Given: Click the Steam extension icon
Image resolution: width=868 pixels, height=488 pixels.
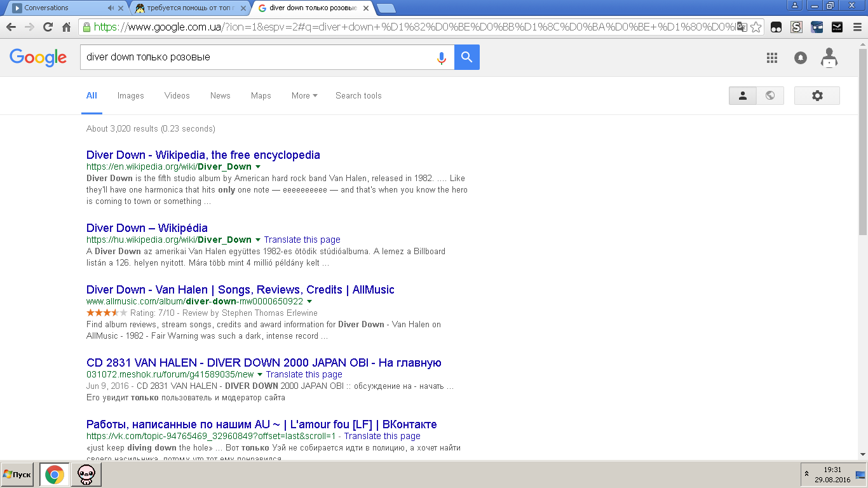Looking at the screenshot, I should (837, 27).
